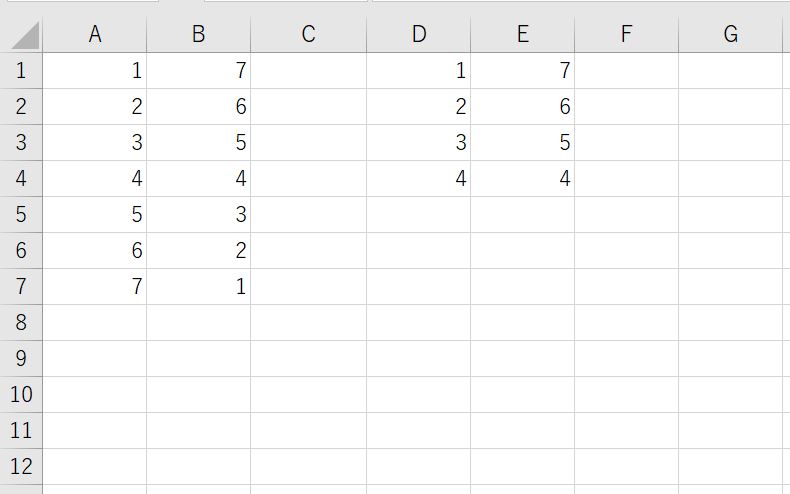Click cell E3 containing 5

point(522,143)
